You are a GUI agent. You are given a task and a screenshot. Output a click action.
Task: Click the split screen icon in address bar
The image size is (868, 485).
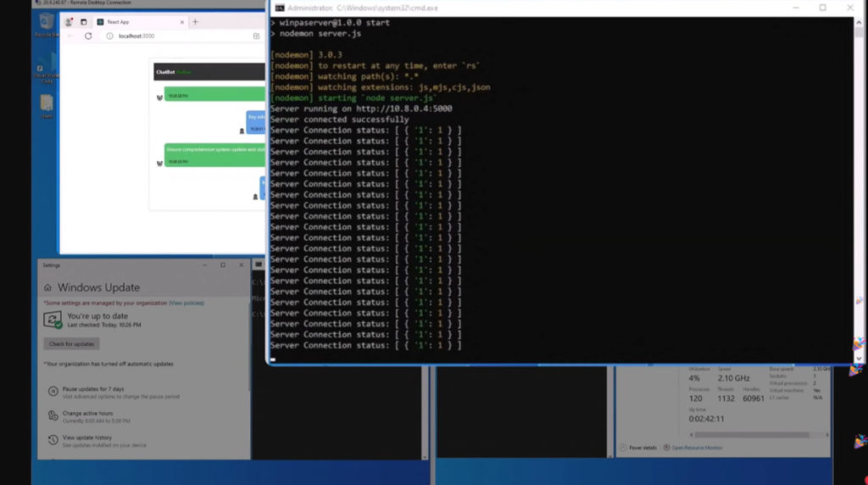click(x=257, y=36)
